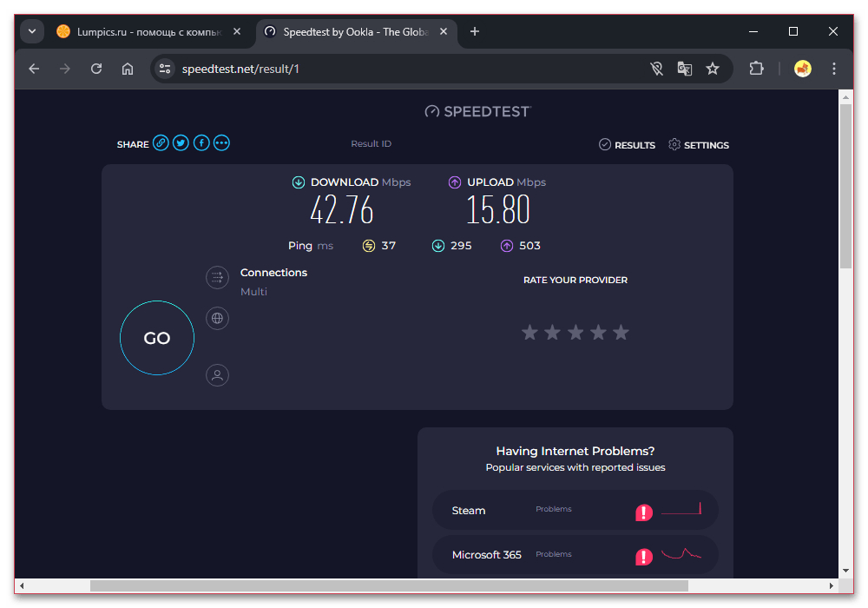Go forward one page
Screen dimensions: 868x608
coord(65,69)
